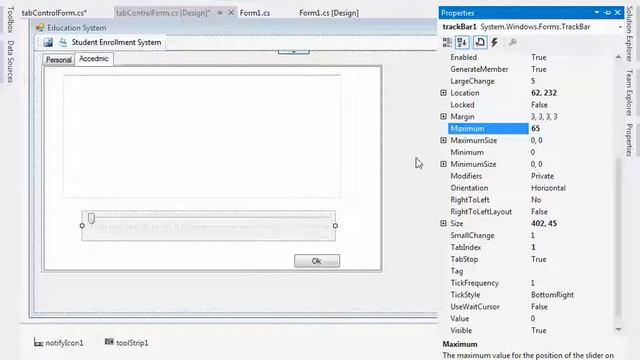
Task: Open the trackBar1 object selector dropdown
Action: [x=620, y=27]
